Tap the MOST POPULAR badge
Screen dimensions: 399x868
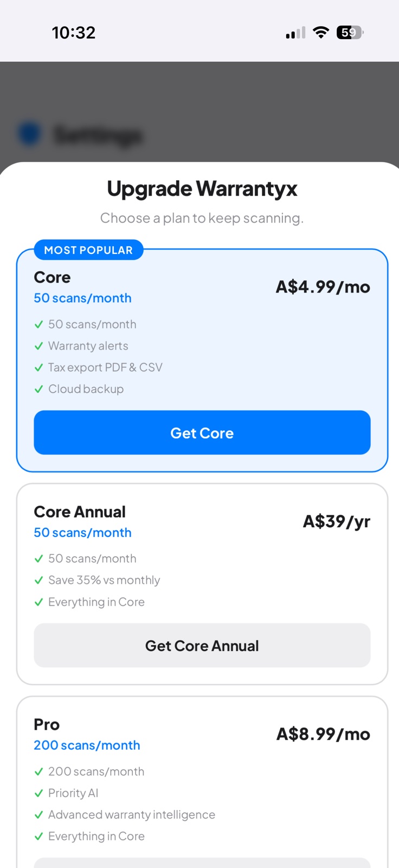tap(88, 250)
